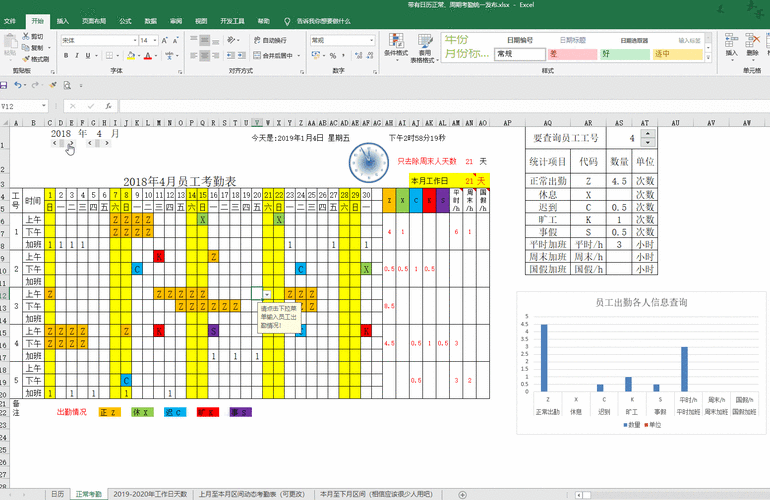Open the 插入 ribbon tab
Image resolution: width=770 pixels, height=500 pixels.
point(63,20)
